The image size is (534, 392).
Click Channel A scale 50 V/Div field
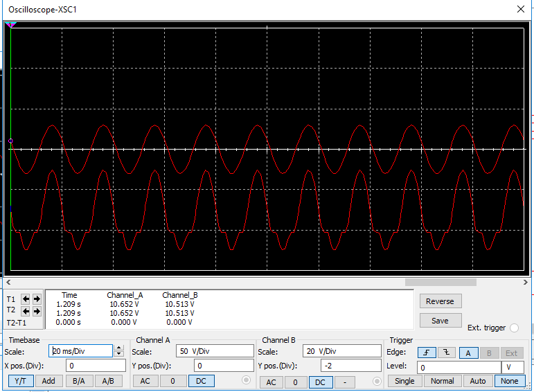pyautogui.click(x=214, y=351)
